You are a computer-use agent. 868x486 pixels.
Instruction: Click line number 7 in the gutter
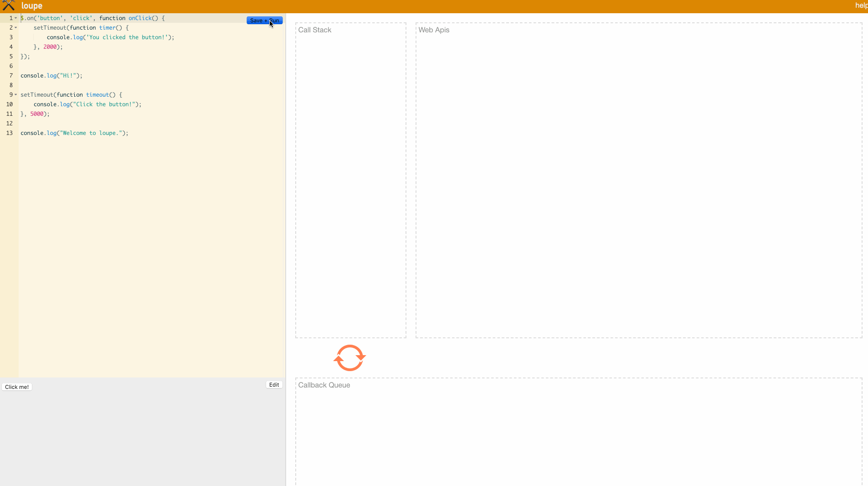pyautogui.click(x=11, y=76)
